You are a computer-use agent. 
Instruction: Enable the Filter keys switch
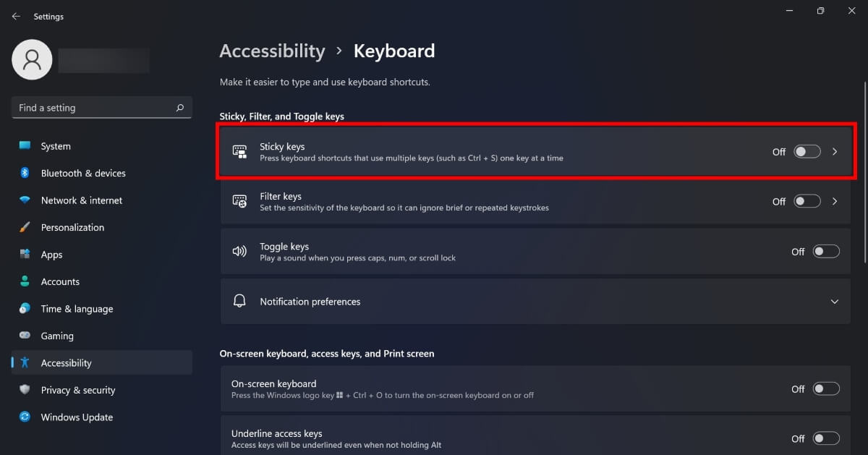[807, 202]
